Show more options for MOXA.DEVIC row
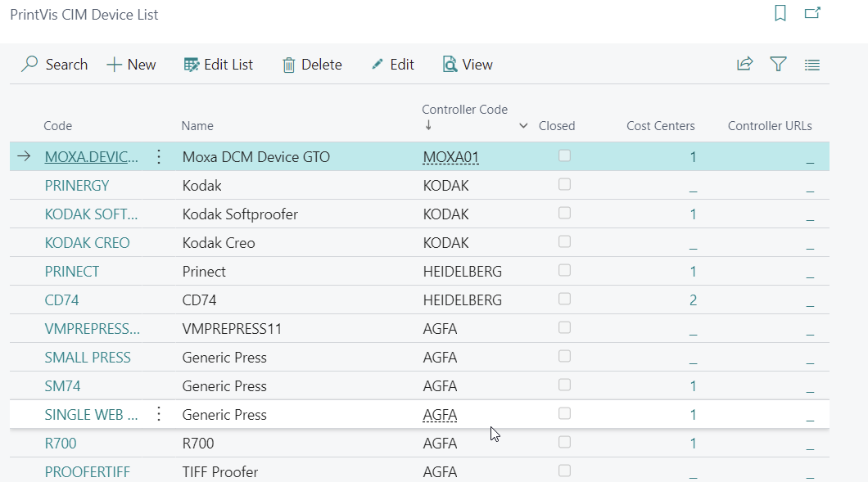 (159, 157)
